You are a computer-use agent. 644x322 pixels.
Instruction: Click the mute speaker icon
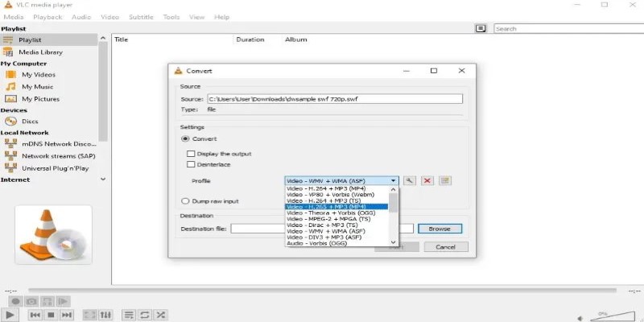pos(580,318)
